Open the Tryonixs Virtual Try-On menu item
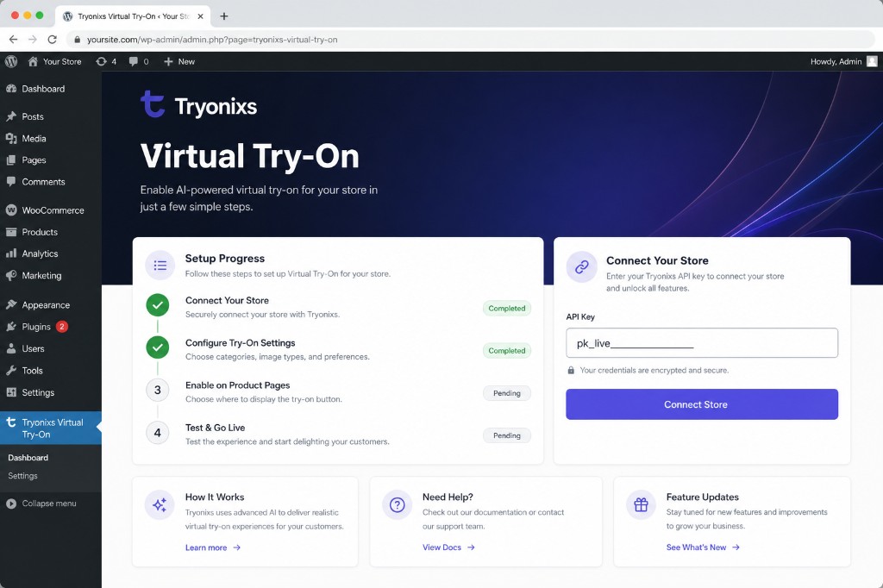 (x=51, y=428)
